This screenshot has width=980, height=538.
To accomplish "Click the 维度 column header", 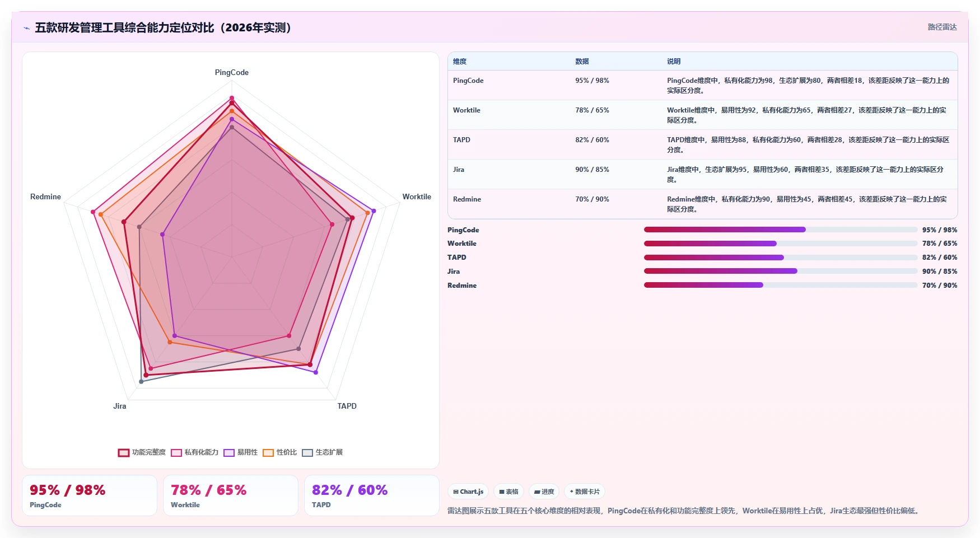I will (460, 62).
